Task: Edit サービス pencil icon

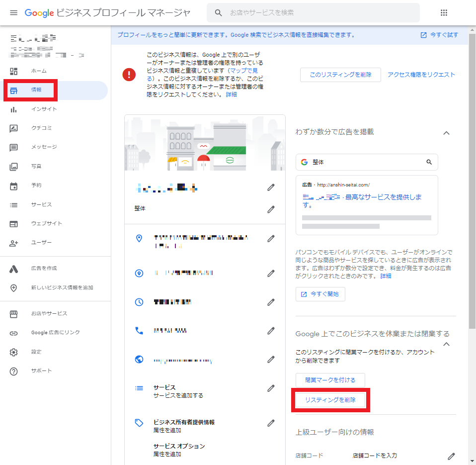Action: coord(271,388)
